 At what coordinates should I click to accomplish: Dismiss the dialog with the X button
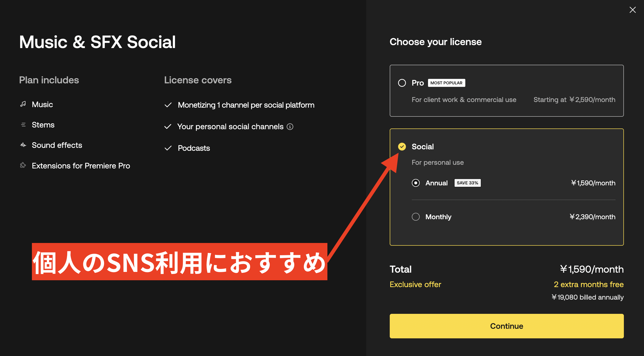(633, 10)
